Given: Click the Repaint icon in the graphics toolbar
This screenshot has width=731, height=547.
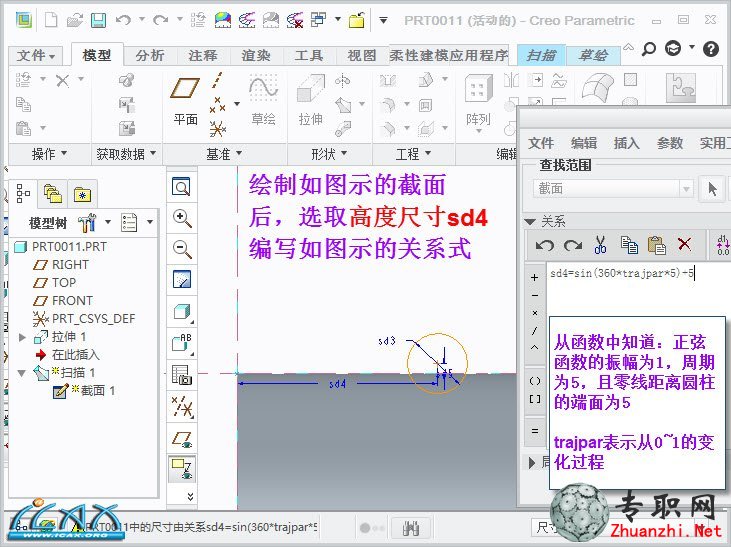Looking at the screenshot, I should coord(182,280).
